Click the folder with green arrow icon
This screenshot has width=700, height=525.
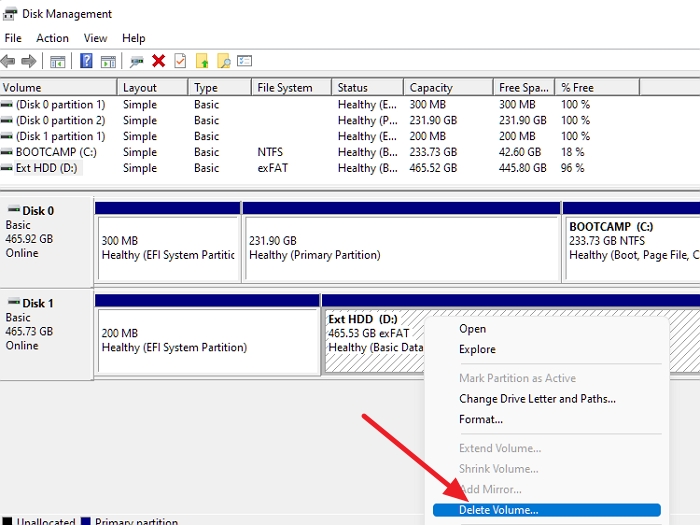coord(202,61)
